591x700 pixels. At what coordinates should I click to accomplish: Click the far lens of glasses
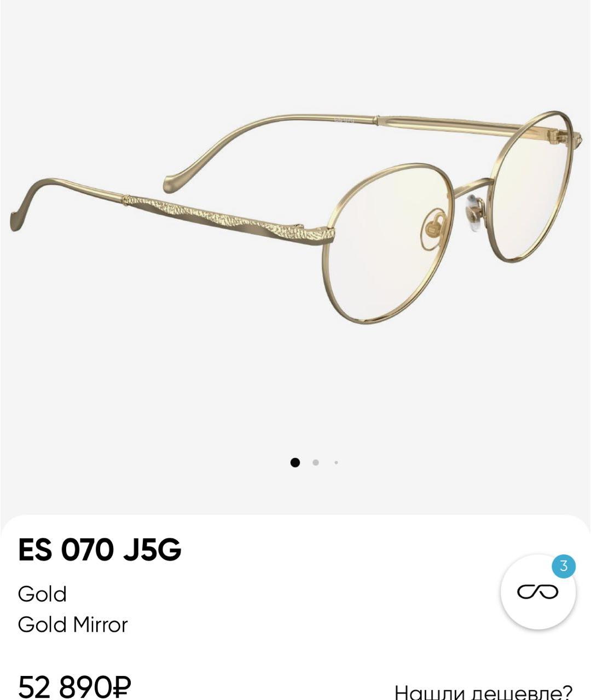pos(531,186)
